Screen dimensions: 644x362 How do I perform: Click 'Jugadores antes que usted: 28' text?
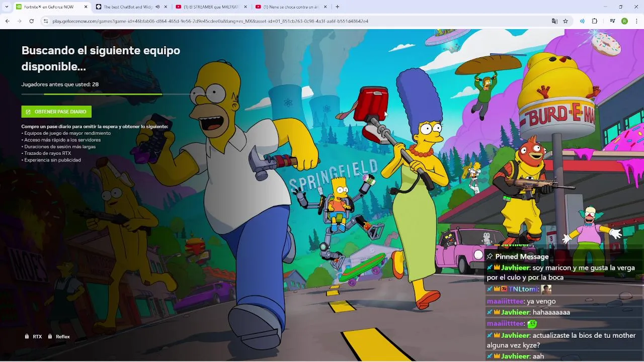click(x=60, y=84)
